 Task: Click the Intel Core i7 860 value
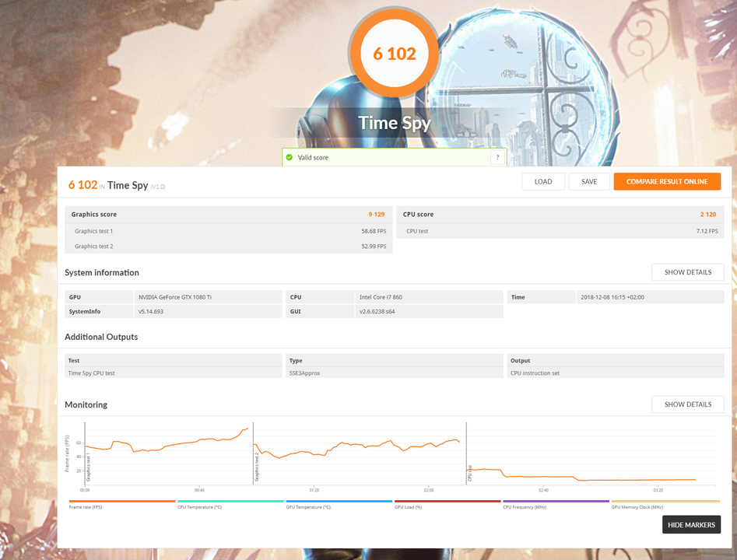[x=381, y=297]
